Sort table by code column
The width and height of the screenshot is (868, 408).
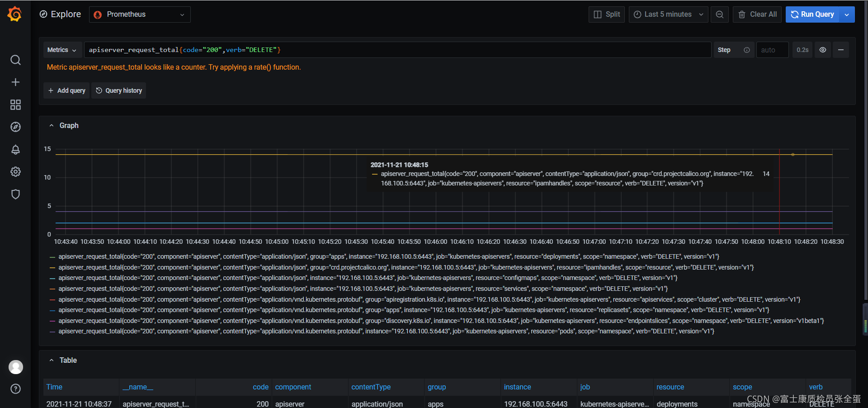(260, 387)
